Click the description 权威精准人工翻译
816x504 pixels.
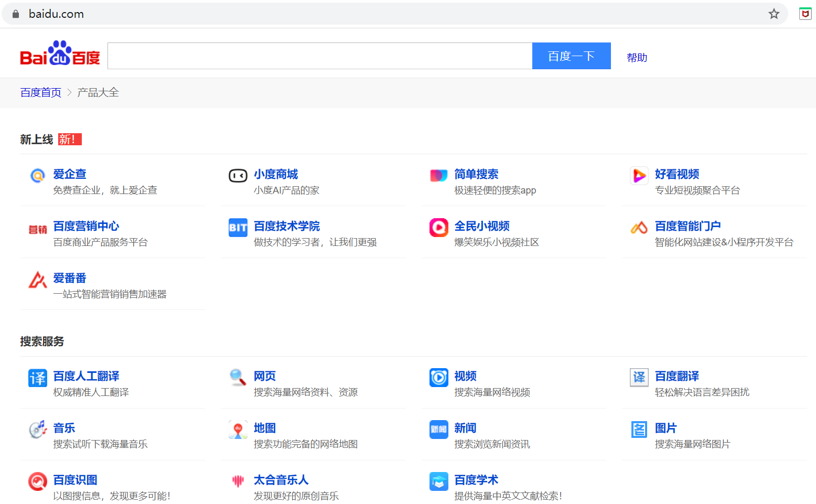coord(91,392)
